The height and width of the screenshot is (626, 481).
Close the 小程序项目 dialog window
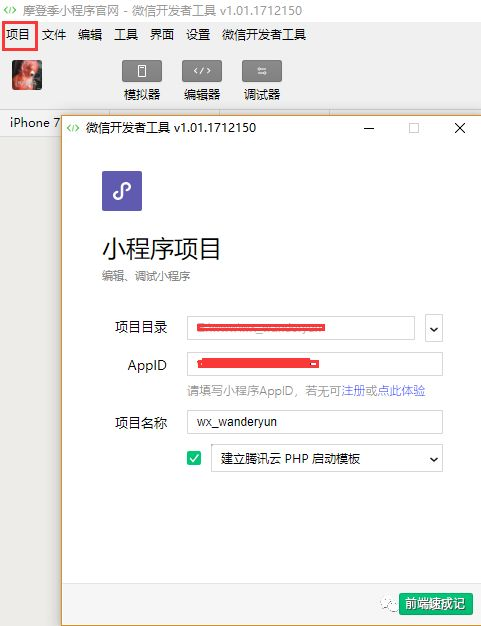click(460, 128)
